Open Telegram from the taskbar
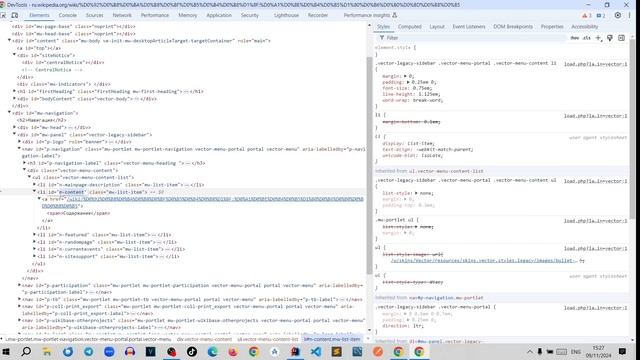 pyautogui.click(x=89, y=351)
